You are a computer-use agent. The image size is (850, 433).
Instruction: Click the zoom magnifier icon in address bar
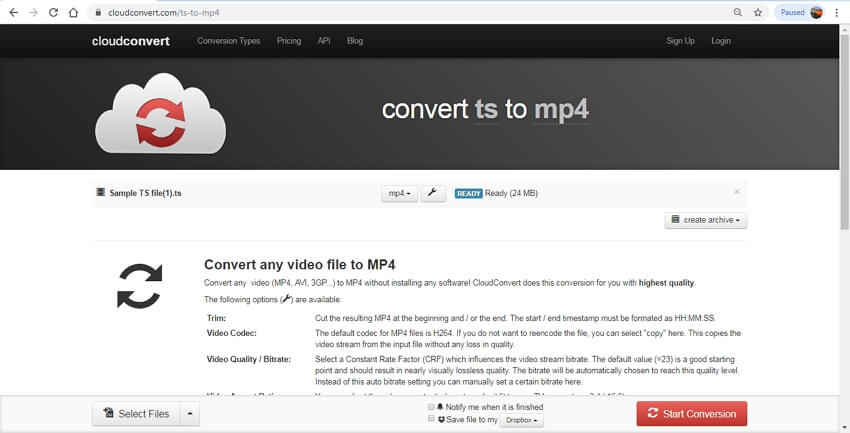(737, 12)
